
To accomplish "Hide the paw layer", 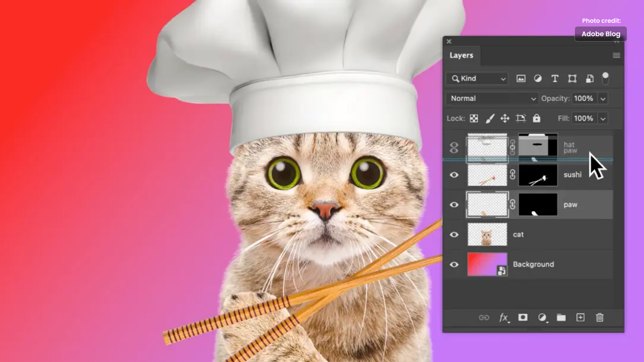I will [x=454, y=205].
